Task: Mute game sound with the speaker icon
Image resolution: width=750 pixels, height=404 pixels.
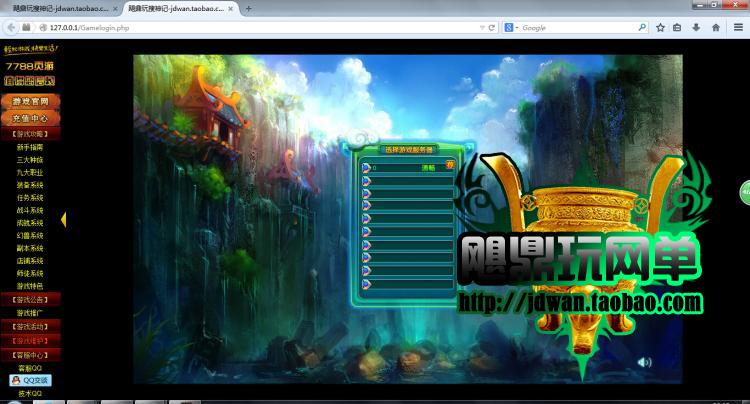Action: (x=645, y=362)
